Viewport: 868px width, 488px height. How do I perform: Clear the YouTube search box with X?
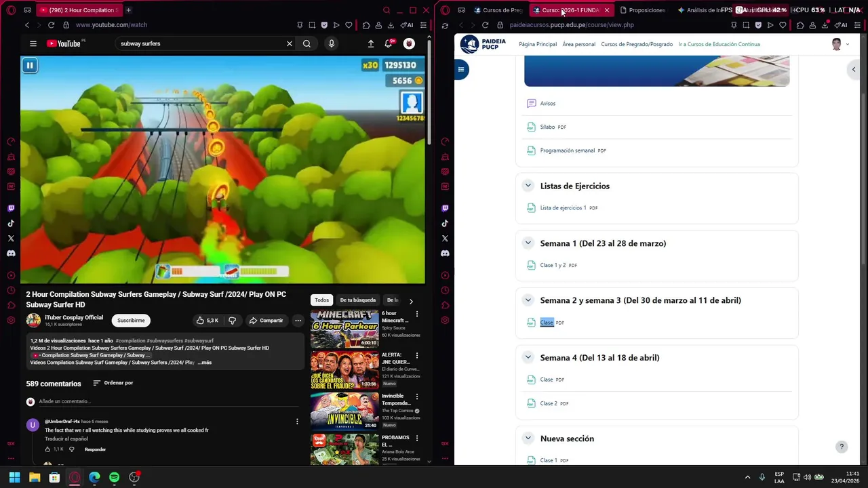[x=290, y=43]
